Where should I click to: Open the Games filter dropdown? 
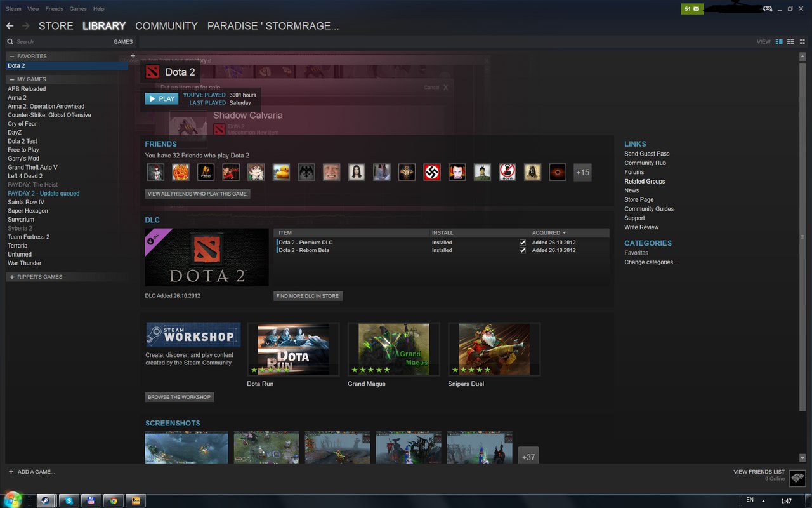123,41
